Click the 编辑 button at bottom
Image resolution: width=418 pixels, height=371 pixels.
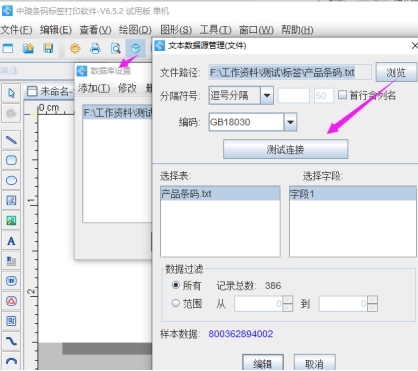(x=263, y=363)
